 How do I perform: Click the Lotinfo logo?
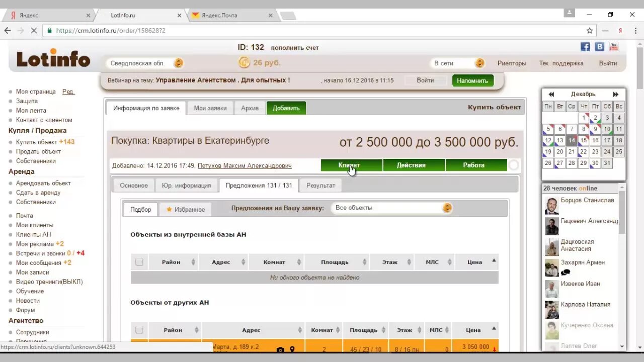click(x=53, y=59)
